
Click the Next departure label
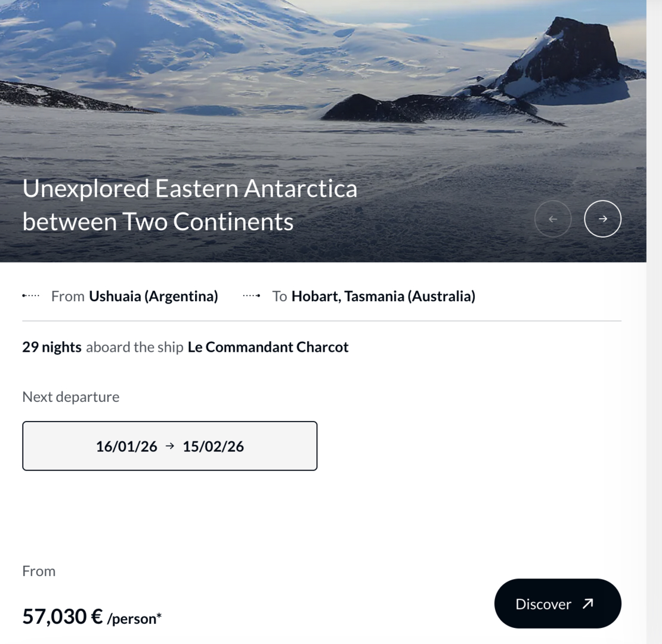click(70, 397)
